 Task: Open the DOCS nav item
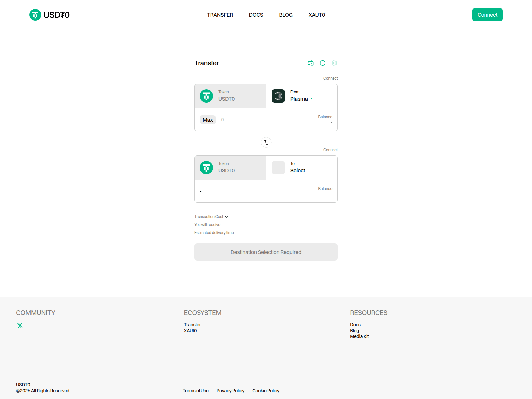coord(256,15)
